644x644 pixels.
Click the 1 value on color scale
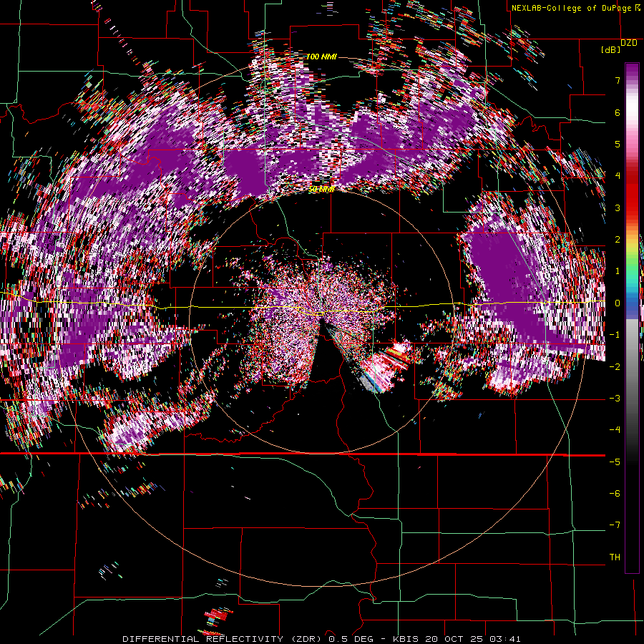point(618,271)
